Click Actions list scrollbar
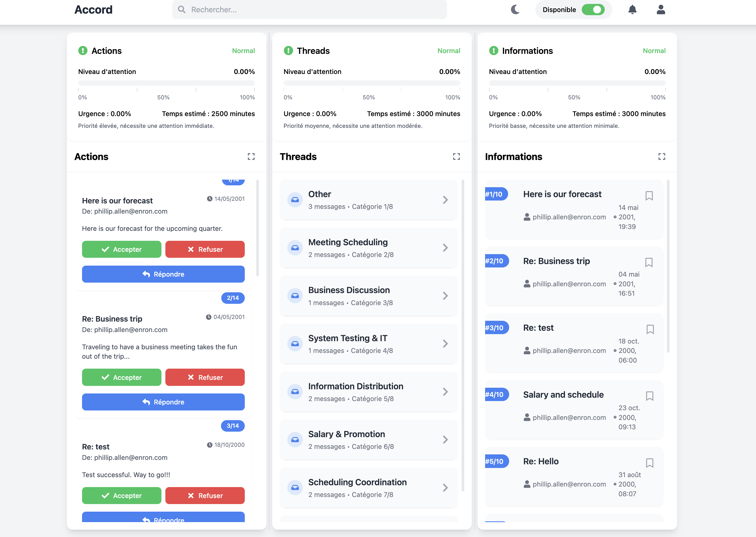The width and height of the screenshot is (756, 537). [257, 228]
